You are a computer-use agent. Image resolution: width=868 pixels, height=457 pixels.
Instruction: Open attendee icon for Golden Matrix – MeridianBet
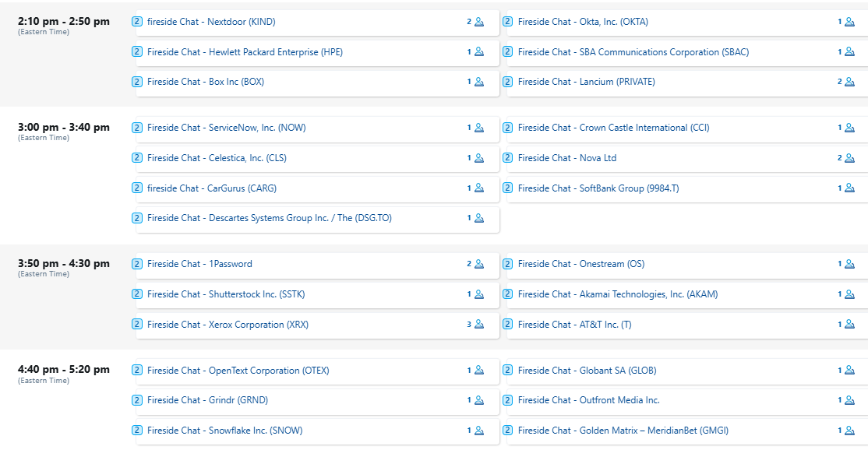[x=850, y=431]
